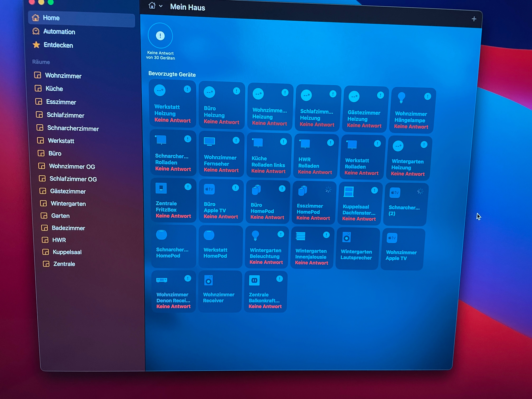This screenshot has width=532, height=399.
Task: Click the Büro HomePod icon
Action: 256,190
